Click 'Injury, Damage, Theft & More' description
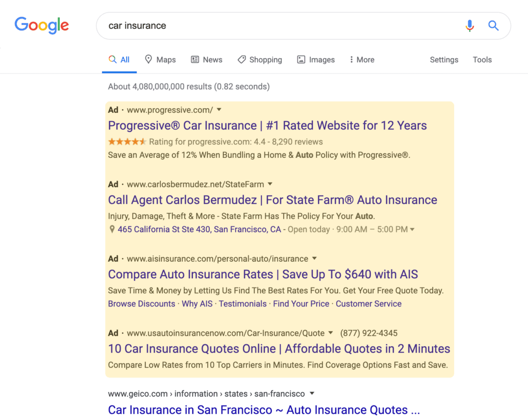 (x=241, y=216)
